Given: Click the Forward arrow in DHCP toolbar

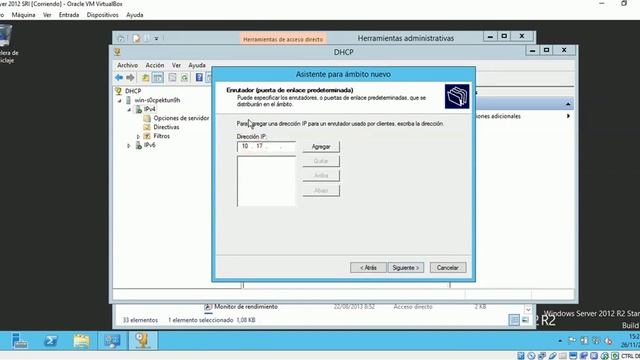Looking at the screenshot, I should tap(130, 78).
